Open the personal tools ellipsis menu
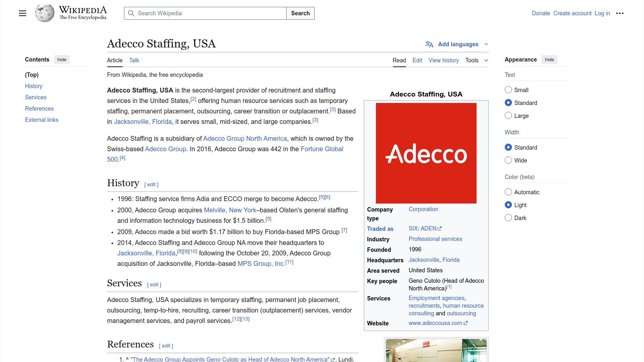The image size is (644, 362). point(620,13)
